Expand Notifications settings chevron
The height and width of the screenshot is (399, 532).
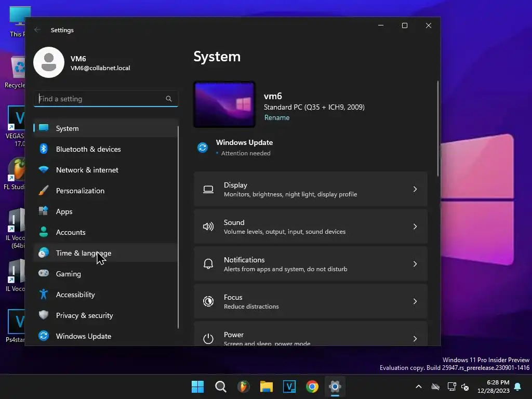[415, 264]
